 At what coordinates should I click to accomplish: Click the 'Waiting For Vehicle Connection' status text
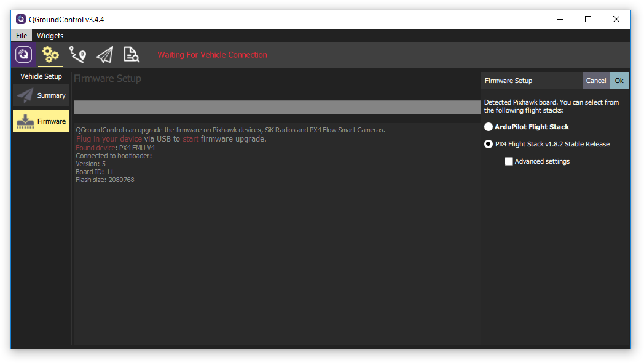point(213,55)
